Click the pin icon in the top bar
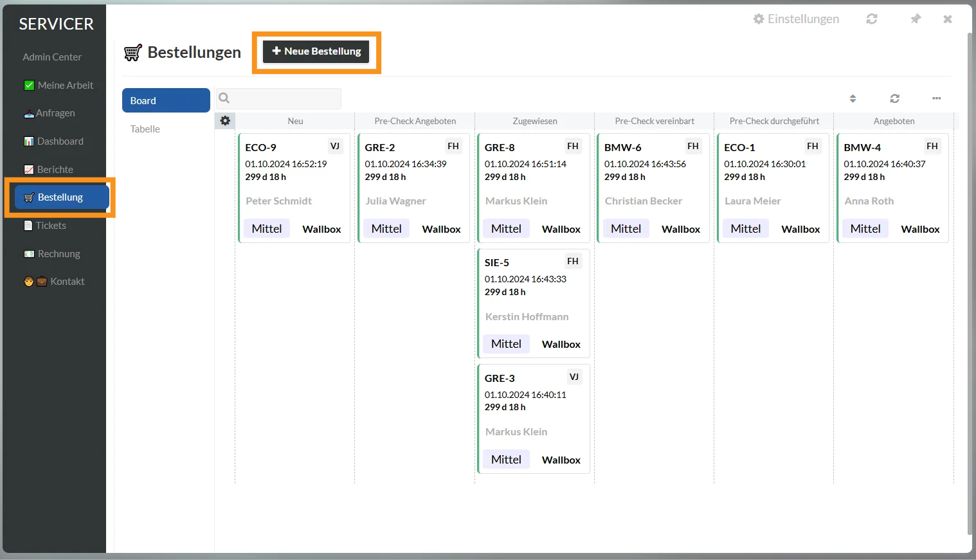976x560 pixels. [916, 19]
